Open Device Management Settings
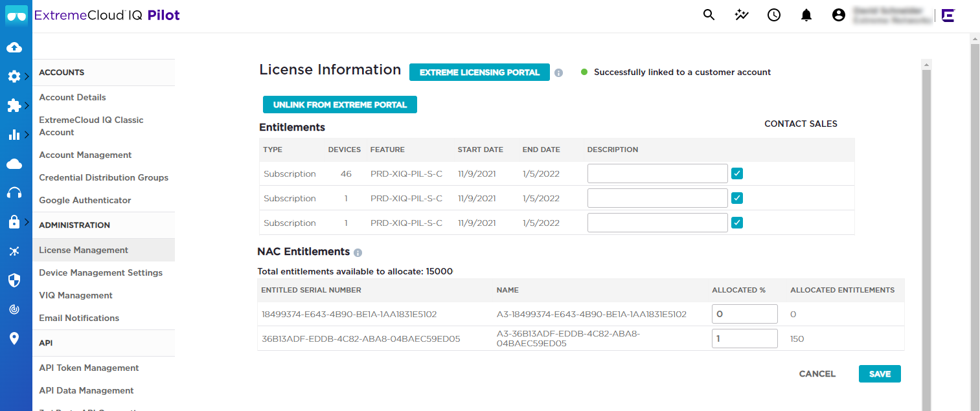This screenshot has width=980, height=411. pos(100,272)
